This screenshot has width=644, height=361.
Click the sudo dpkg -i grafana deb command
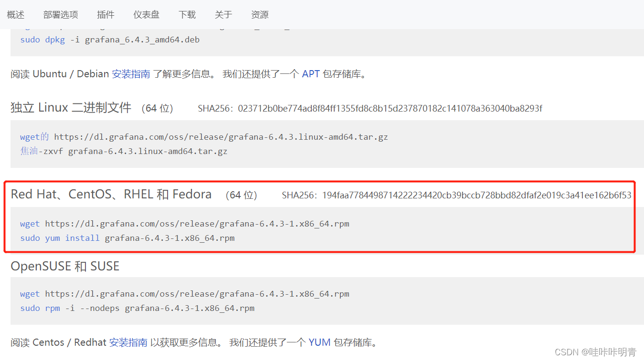(110, 40)
